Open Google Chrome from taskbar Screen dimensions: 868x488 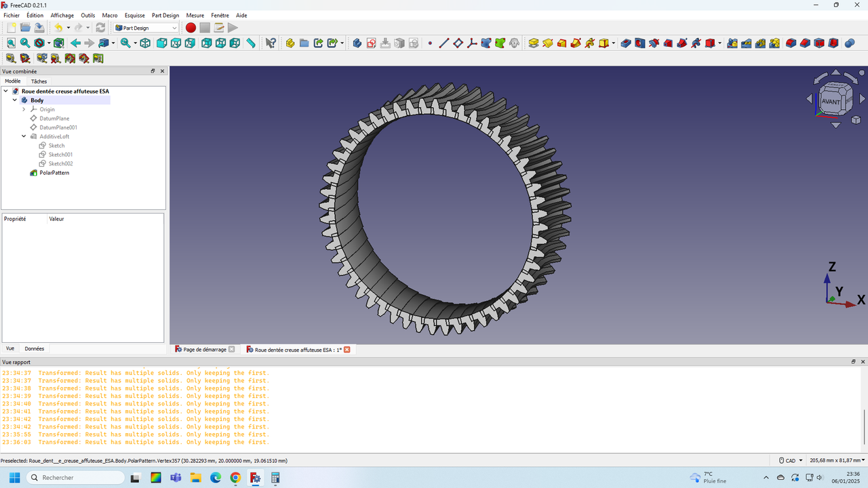[235, 478]
